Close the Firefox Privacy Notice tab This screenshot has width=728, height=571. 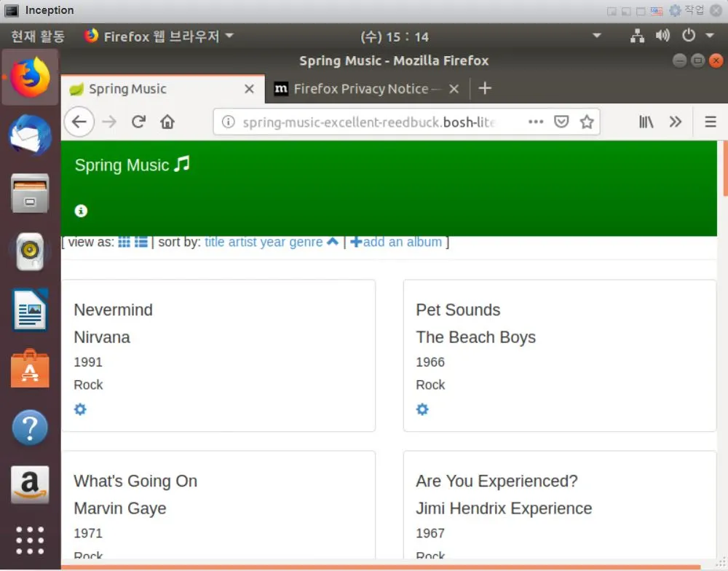click(454, 89)
